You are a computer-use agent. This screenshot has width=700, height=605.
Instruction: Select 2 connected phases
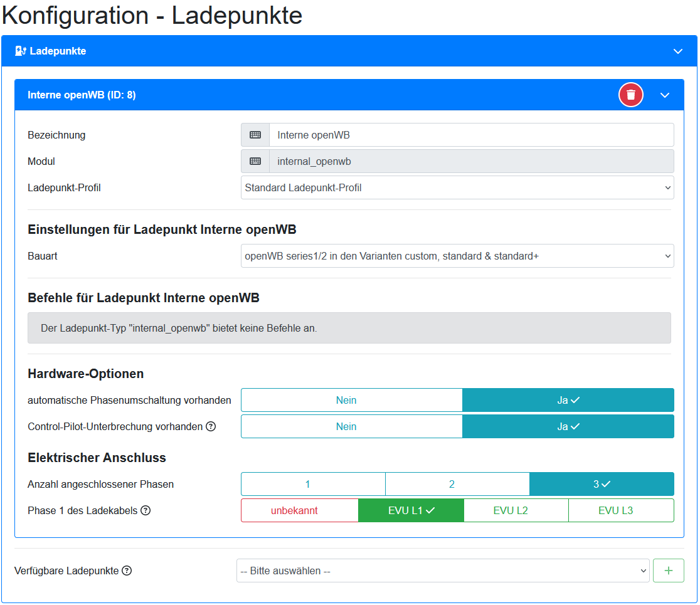[x=457, y=484]
